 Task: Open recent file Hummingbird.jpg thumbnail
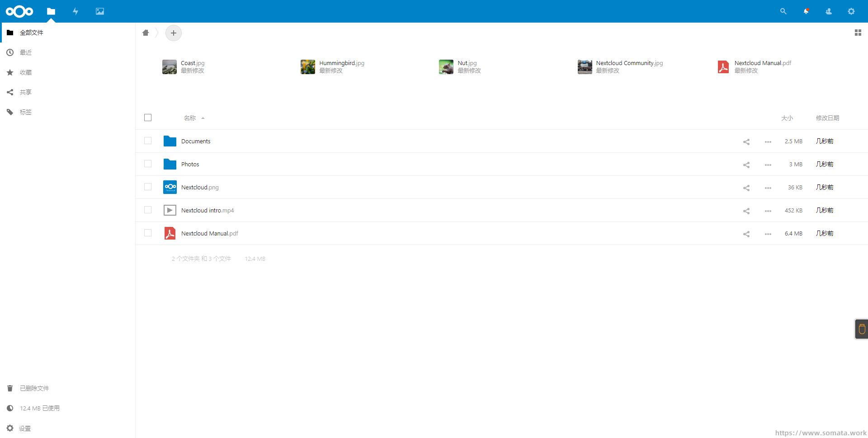pyautogui.click(x=308, y=67)
